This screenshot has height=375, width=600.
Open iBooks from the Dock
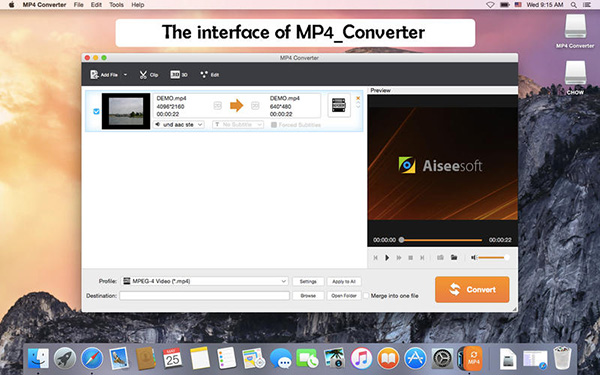[388, 359]
